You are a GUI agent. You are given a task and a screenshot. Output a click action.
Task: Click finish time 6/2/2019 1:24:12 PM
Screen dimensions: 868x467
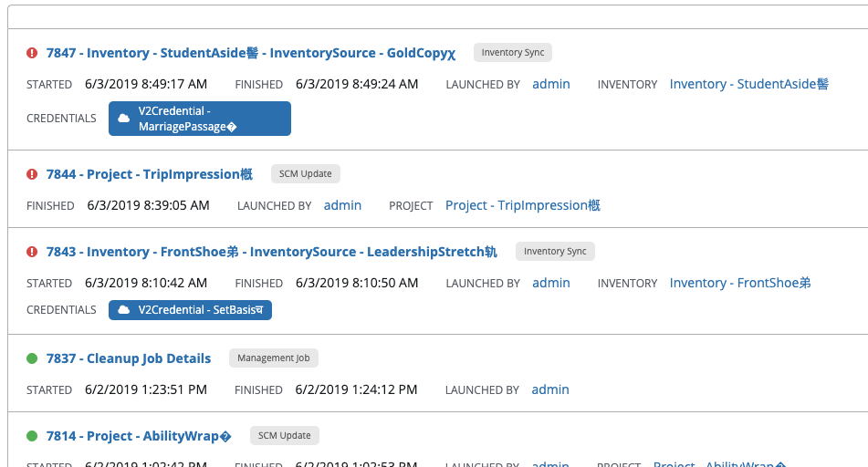point(357,389)
